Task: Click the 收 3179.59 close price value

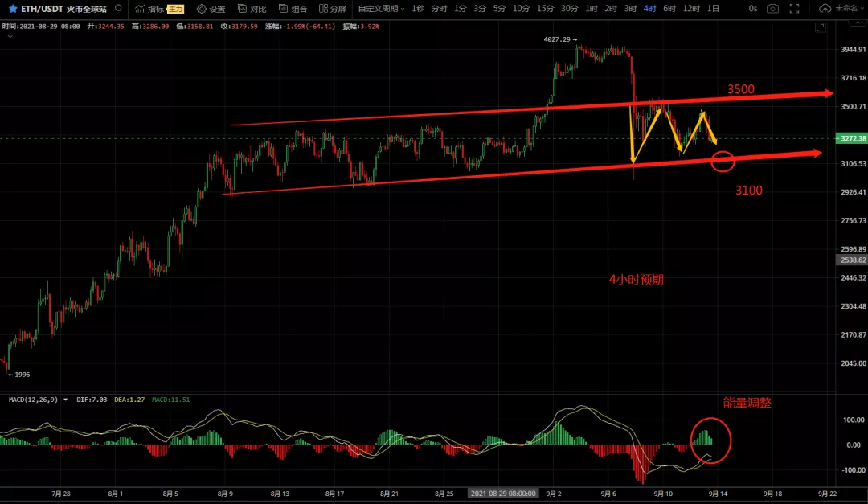Action: (x=240, y=26)
